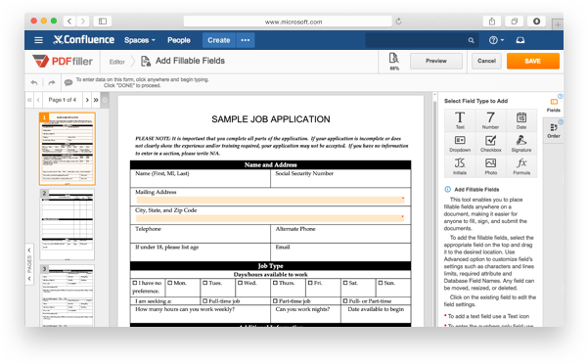Show all browser tabs

click(x=514, y=22)
